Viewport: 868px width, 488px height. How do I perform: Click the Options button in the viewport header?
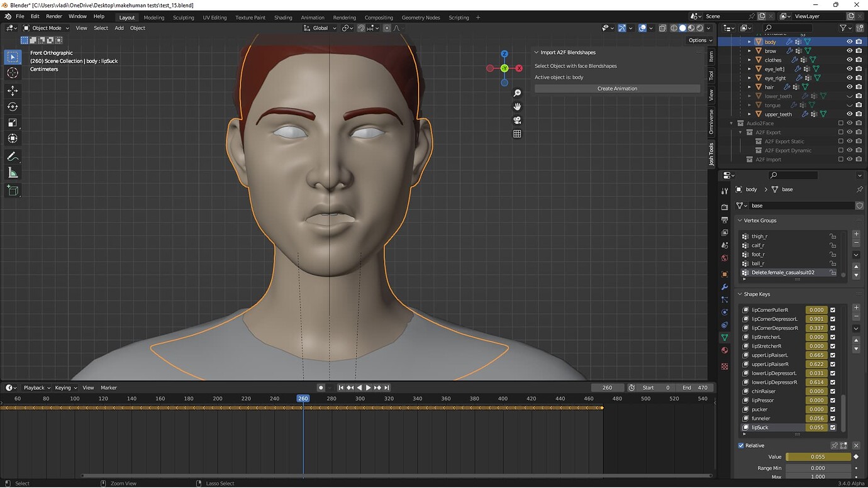tap(699, 40)
